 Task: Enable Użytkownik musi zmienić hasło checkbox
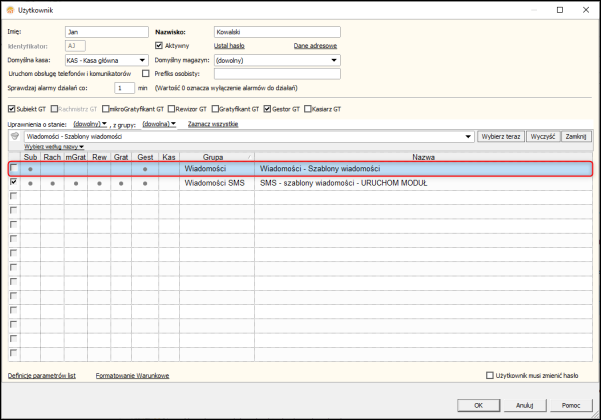490,375
